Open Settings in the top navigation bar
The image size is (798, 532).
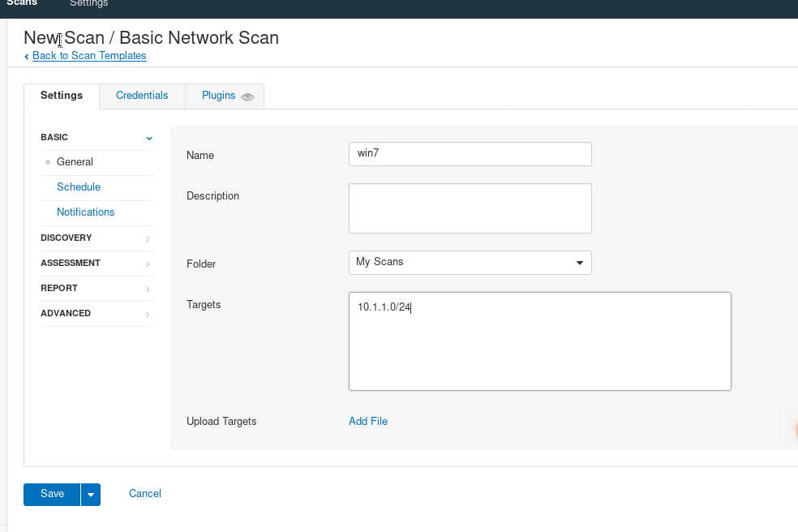(88, 4)
